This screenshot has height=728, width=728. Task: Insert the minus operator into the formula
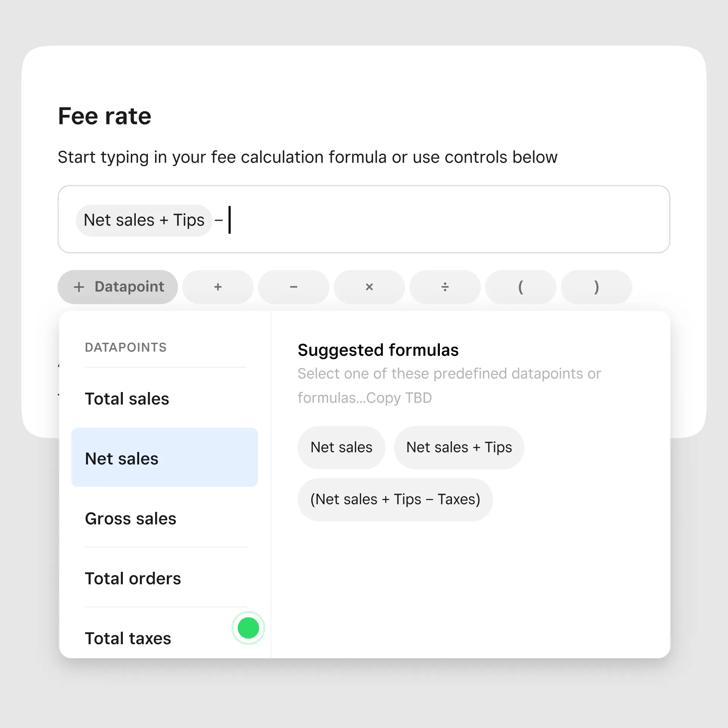tap(293, 287)
